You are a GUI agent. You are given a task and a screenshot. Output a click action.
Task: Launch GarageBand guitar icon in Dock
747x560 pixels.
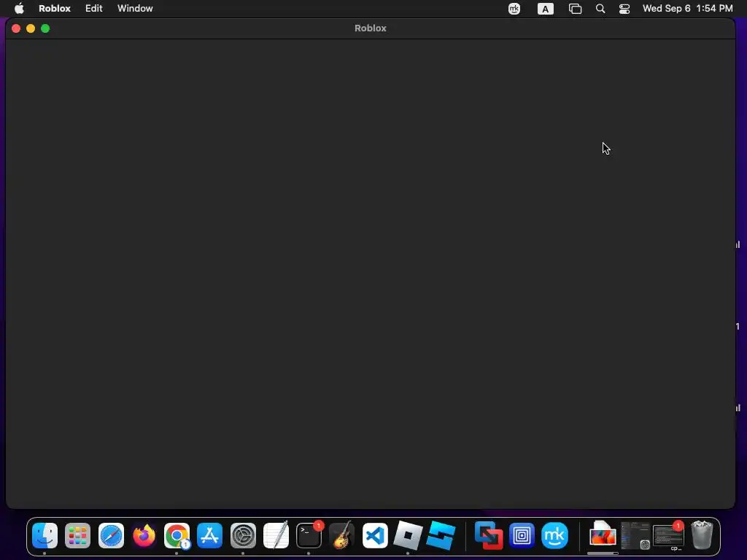coord(341,535)
